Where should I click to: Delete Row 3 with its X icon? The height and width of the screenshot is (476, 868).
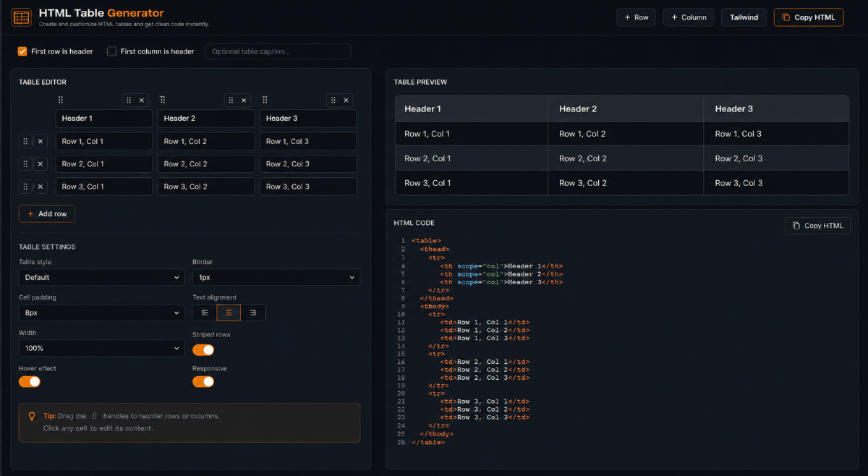tap(41, 187)
